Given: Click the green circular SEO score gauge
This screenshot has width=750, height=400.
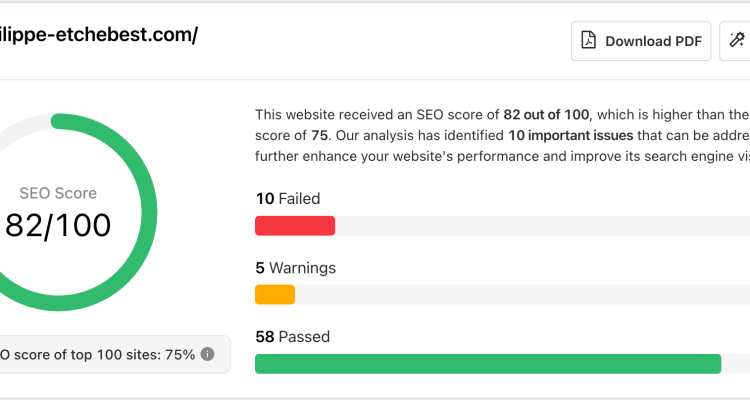Looking at the screenshot, I should (58, 212).
